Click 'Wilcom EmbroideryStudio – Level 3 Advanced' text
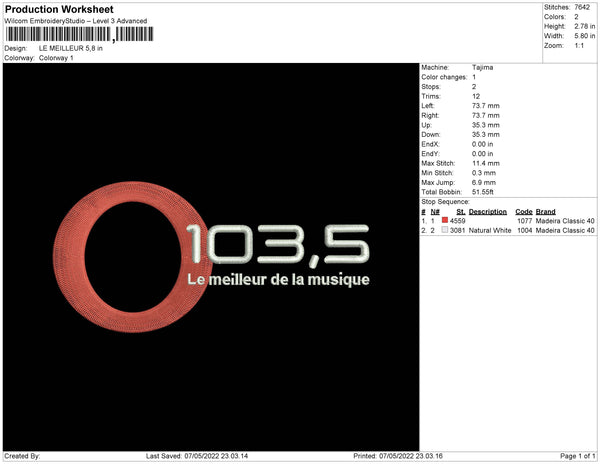600x464 pixels. point(76,21)
